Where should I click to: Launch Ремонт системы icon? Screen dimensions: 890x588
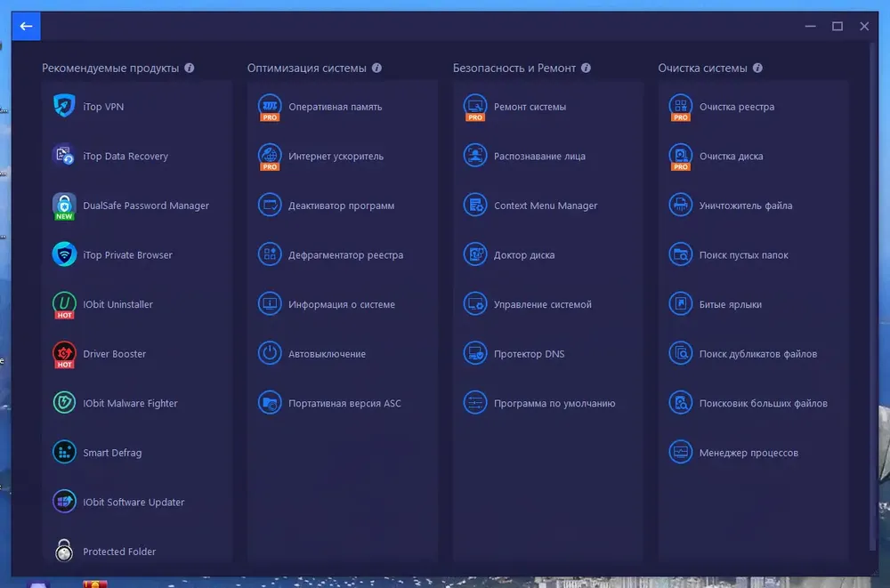click(x=475, y=107)
